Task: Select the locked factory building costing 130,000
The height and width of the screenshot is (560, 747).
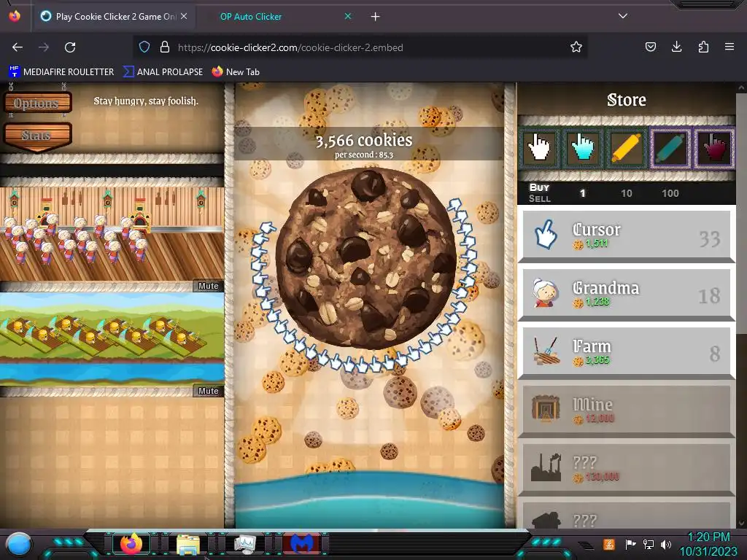Action: point(627,469)
